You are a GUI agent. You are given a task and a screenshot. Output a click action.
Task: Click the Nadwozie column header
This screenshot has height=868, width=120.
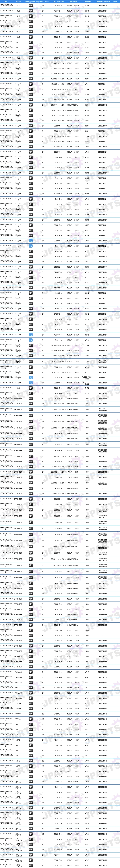click(87, 2)
